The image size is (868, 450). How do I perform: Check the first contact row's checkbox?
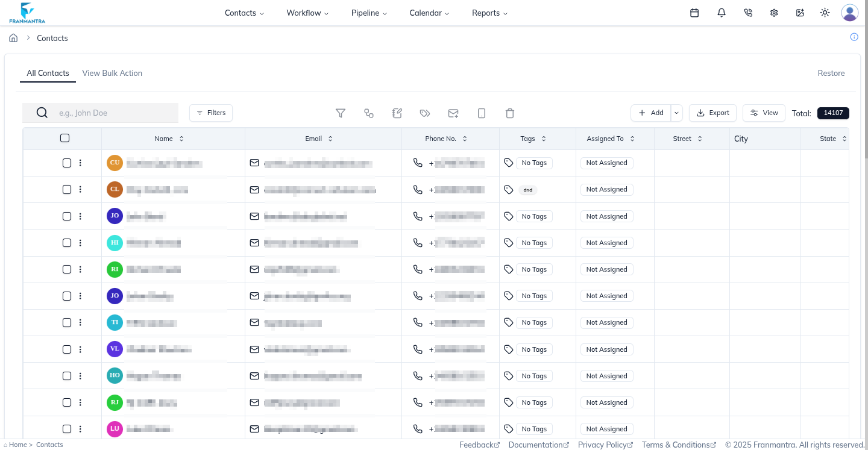click(67, 163)
